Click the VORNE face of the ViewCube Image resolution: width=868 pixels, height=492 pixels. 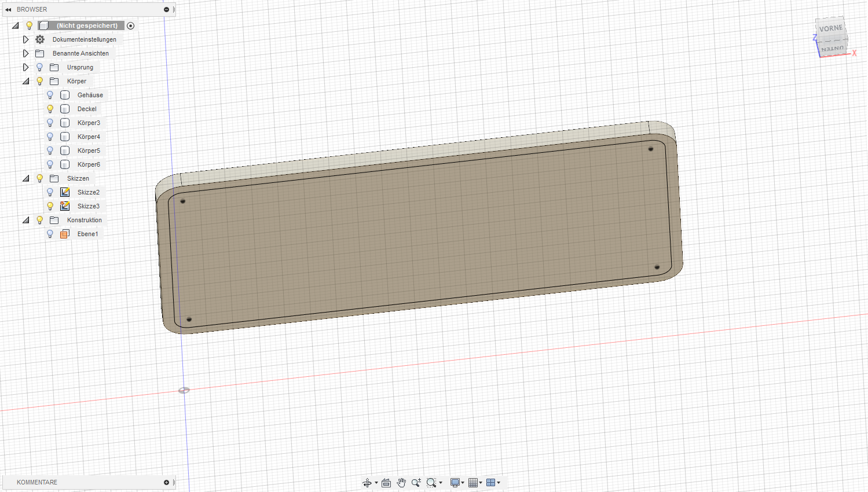click(x=831, y=28)
